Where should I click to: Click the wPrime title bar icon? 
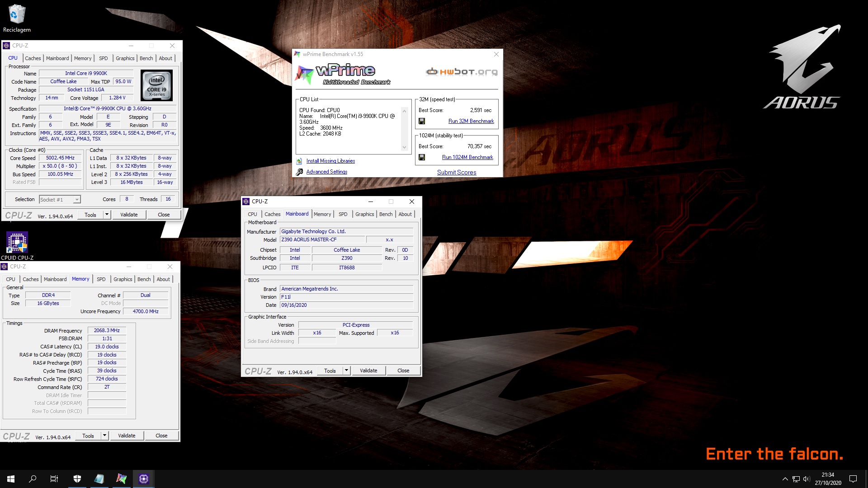coord(297,54)
